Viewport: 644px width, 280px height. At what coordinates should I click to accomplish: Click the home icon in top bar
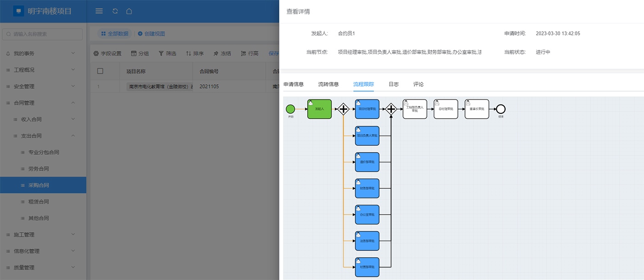pyautogui.click(x=129, y=11)
